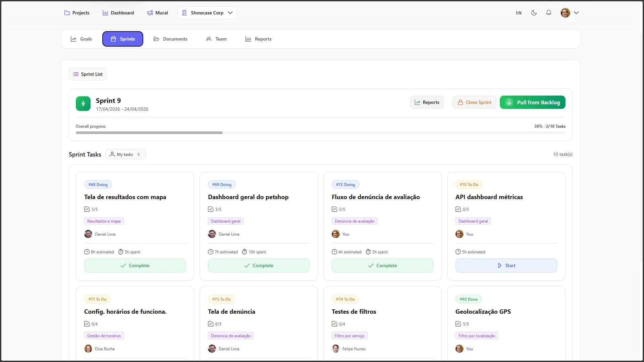Click Elisa Rocha's avatar on task #71
The height and width of the screenshot is (362, 644).
(88, 349)
